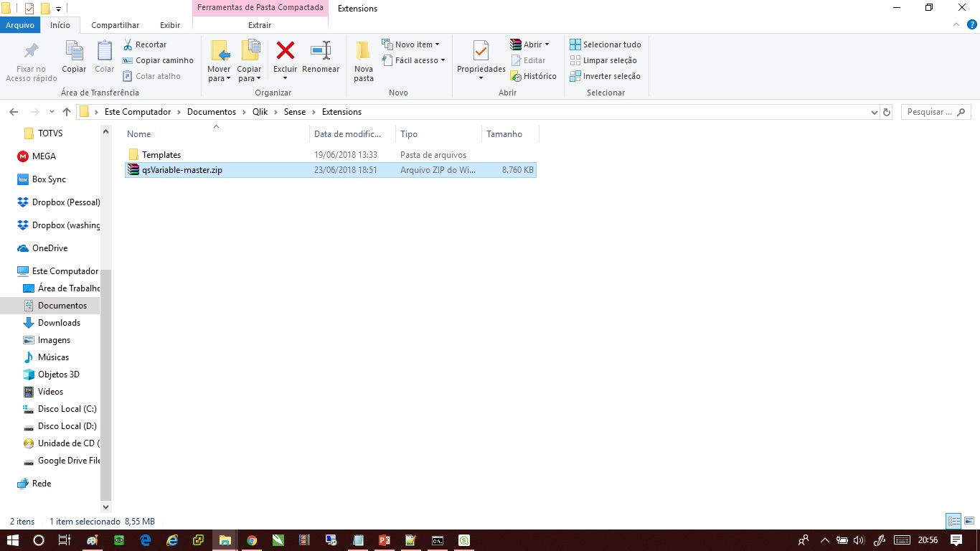Open the Novo item dropdown
This screenshot has height=551, width=980.
[411, 44]
